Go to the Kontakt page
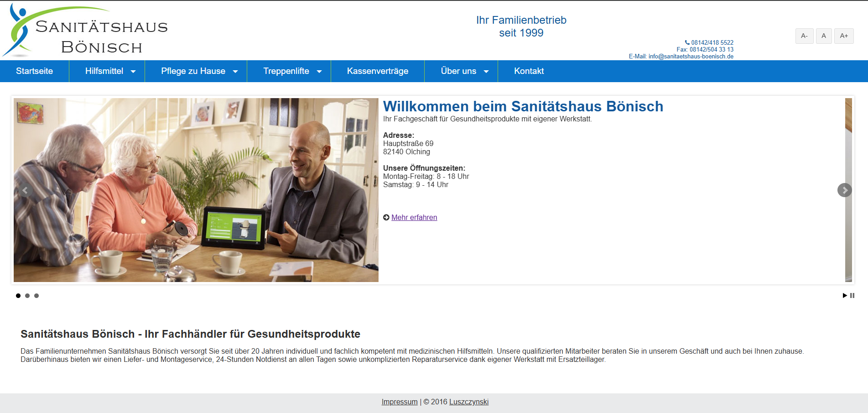 [x=529, y=71]
